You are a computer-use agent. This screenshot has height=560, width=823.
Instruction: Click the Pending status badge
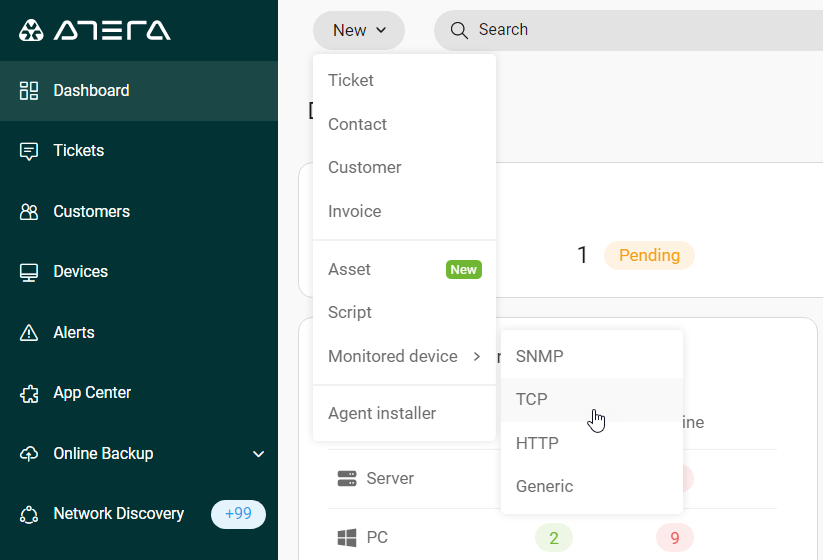click(649, 256)
